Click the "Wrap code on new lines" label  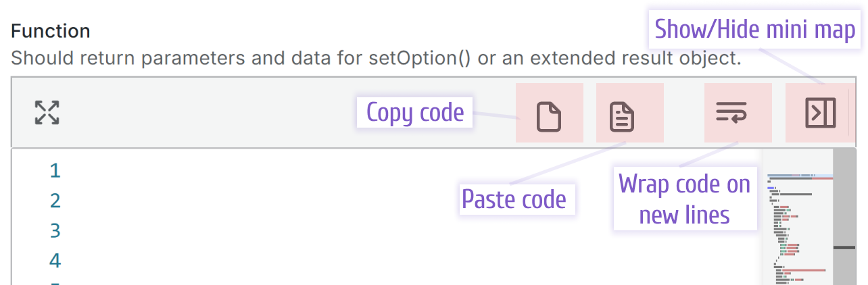[685, 199]
